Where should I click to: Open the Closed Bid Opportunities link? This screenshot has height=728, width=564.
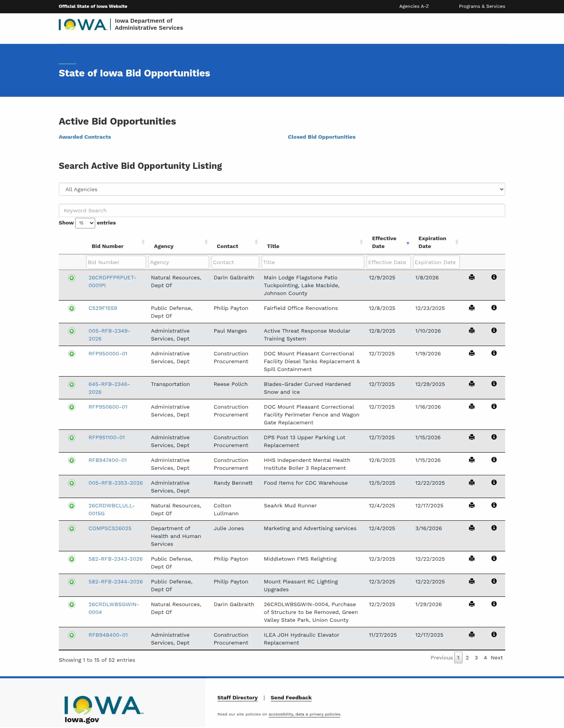point(321,137)
